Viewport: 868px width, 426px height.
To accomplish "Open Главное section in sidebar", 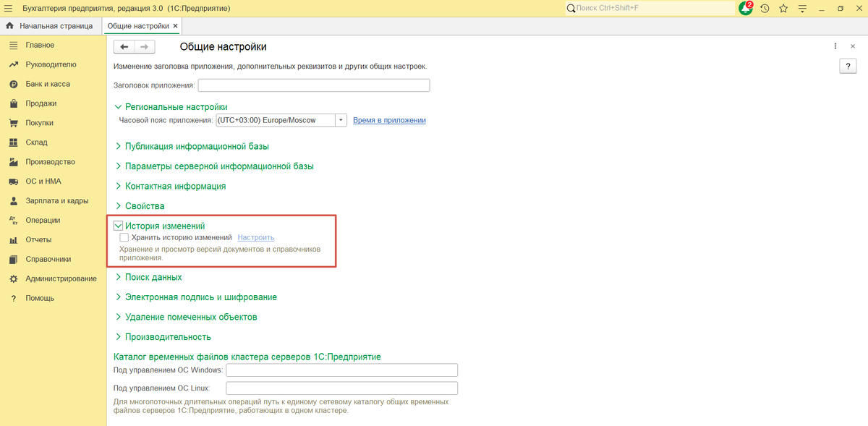I will click(x=40, y=45).
